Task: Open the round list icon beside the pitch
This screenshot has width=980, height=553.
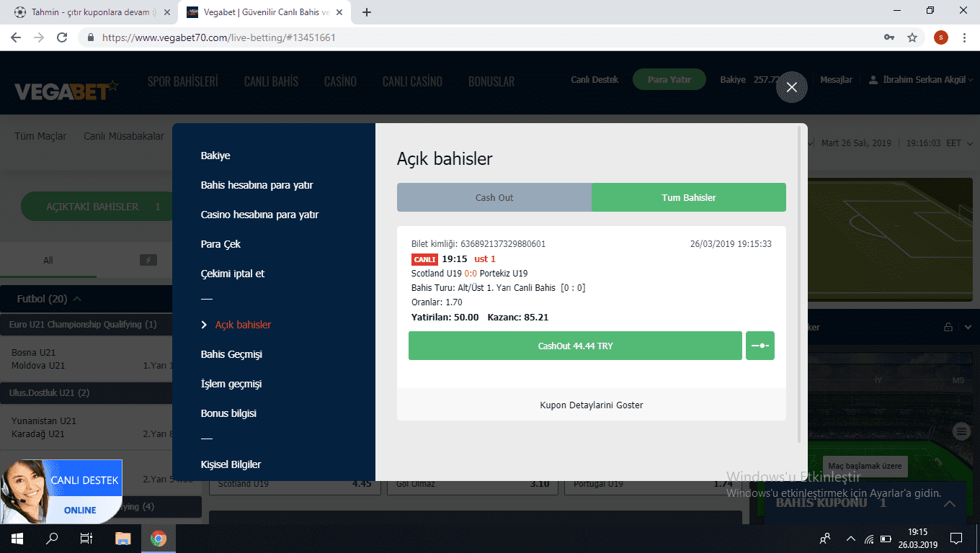Action: tap(961, 431)
